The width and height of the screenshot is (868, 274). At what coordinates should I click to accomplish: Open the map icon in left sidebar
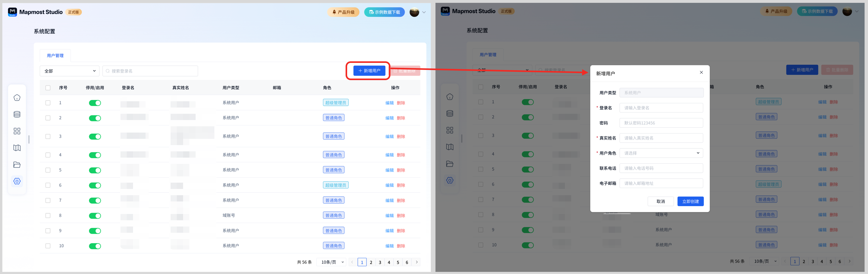17,148
